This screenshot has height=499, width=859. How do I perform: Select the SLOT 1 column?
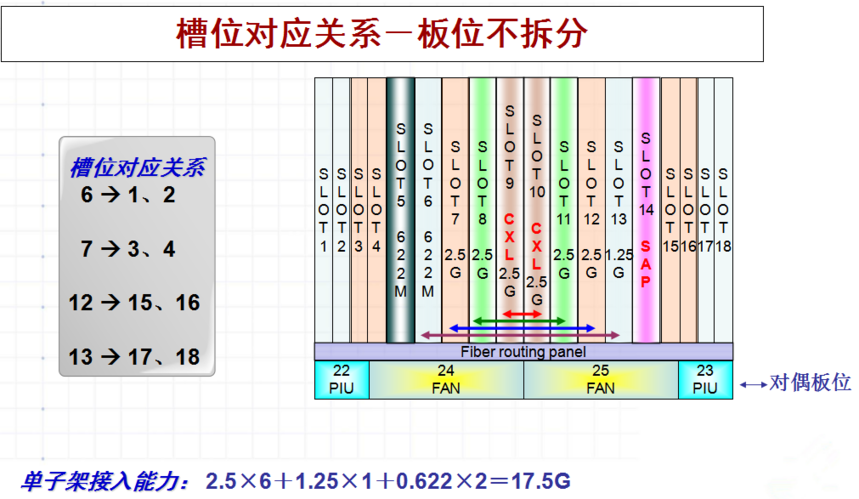pos(323,210)
